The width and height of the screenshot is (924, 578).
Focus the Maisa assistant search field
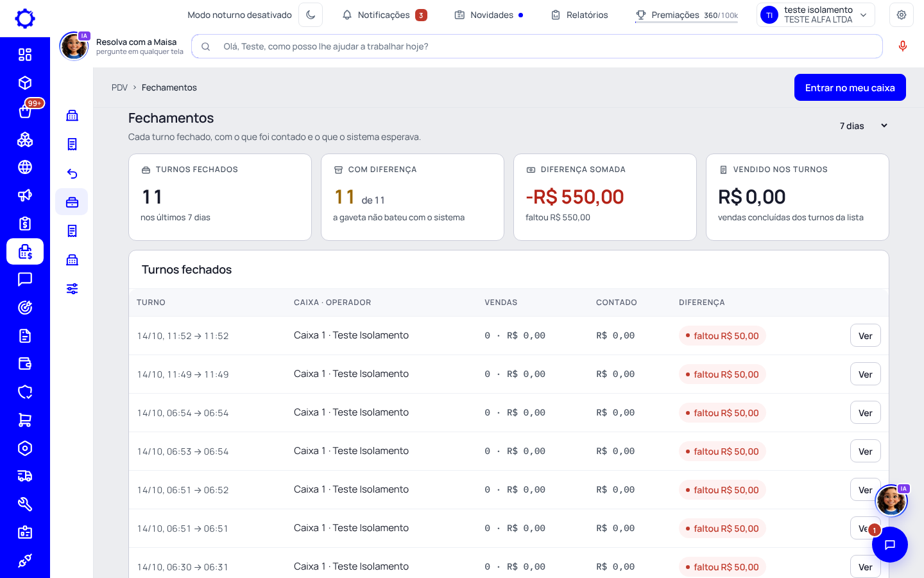coord(537,46)
